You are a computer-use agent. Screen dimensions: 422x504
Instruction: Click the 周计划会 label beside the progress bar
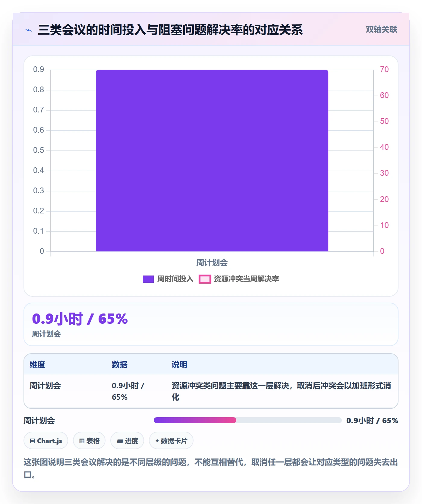point(39,421)
